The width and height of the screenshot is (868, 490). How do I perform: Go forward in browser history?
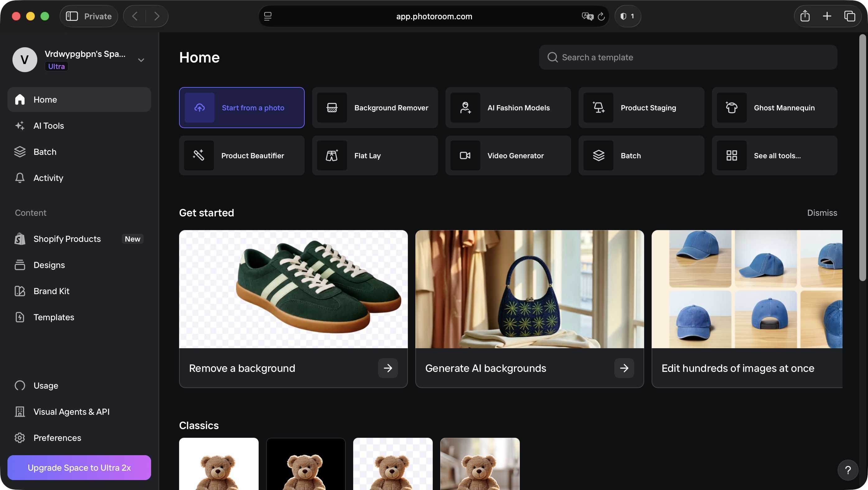[157, 16]
